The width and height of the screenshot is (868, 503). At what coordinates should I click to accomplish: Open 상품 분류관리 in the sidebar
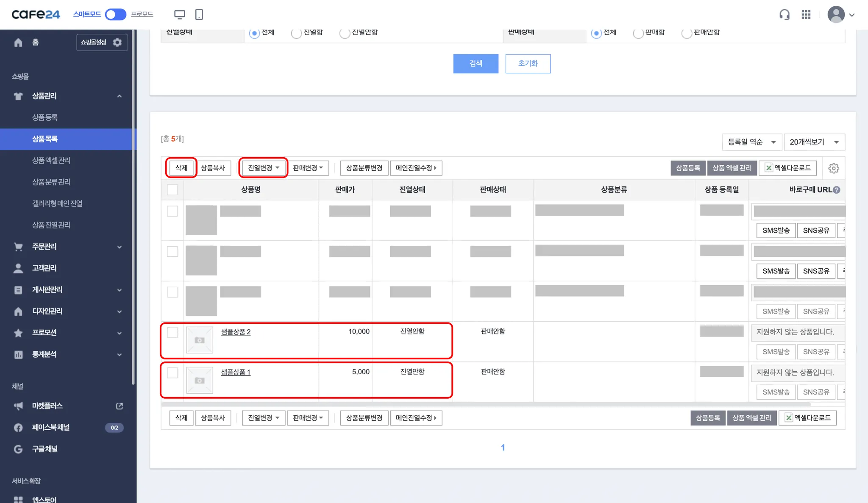[x=51, y=182]
